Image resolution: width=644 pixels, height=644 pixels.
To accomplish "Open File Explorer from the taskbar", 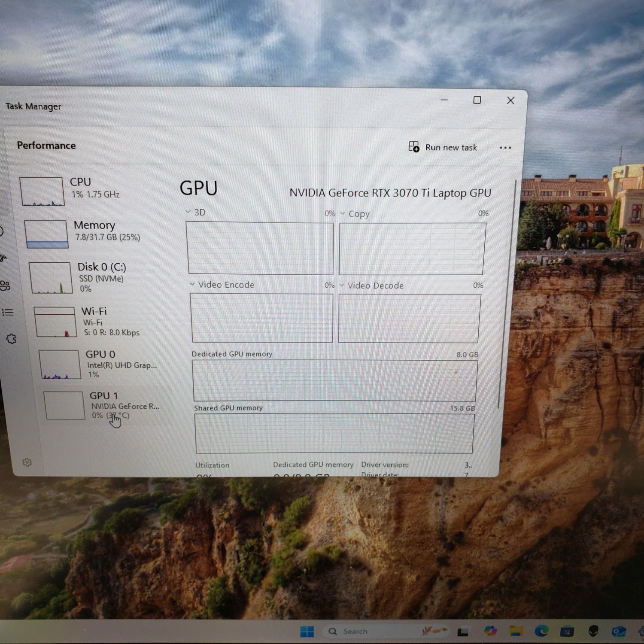I will (x=516, y=631).
